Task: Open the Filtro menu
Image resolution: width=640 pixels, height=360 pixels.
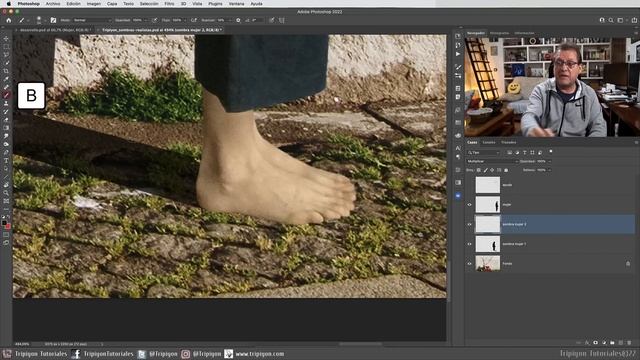Action: [x=169, y=4]
